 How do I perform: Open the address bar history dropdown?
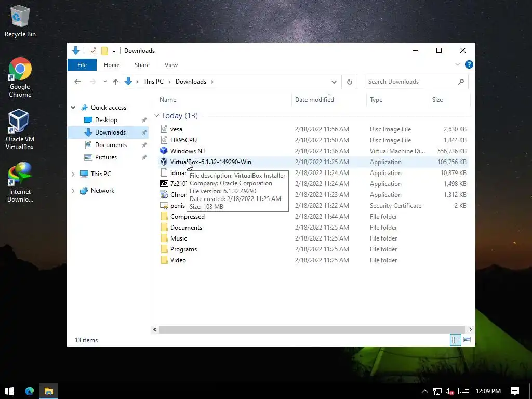[x=334, y=82]
